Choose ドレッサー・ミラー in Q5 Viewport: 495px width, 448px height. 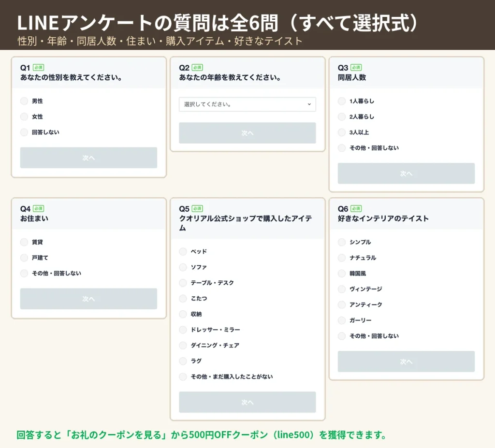coord(183,330)
